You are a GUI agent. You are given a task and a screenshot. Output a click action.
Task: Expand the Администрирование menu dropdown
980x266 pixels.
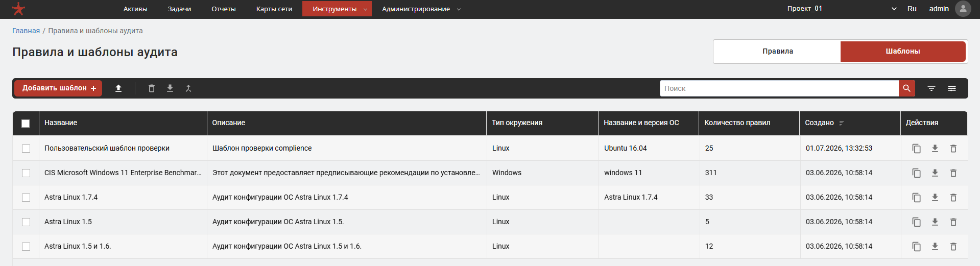click(x=421, y=9)
